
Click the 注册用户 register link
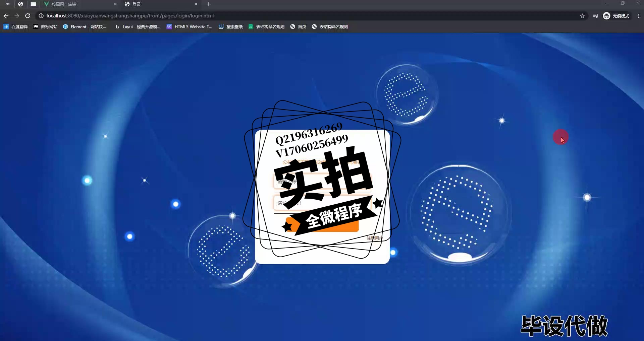pos(375,238)
